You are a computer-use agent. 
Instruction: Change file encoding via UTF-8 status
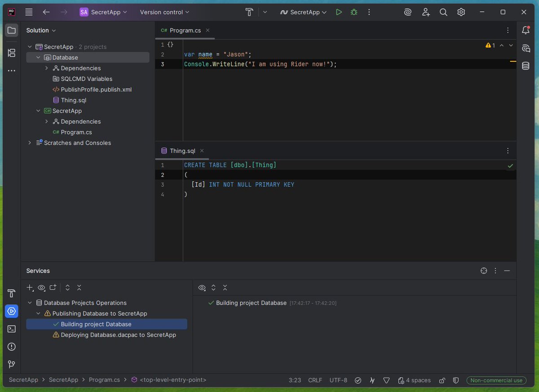pos(338,380)
